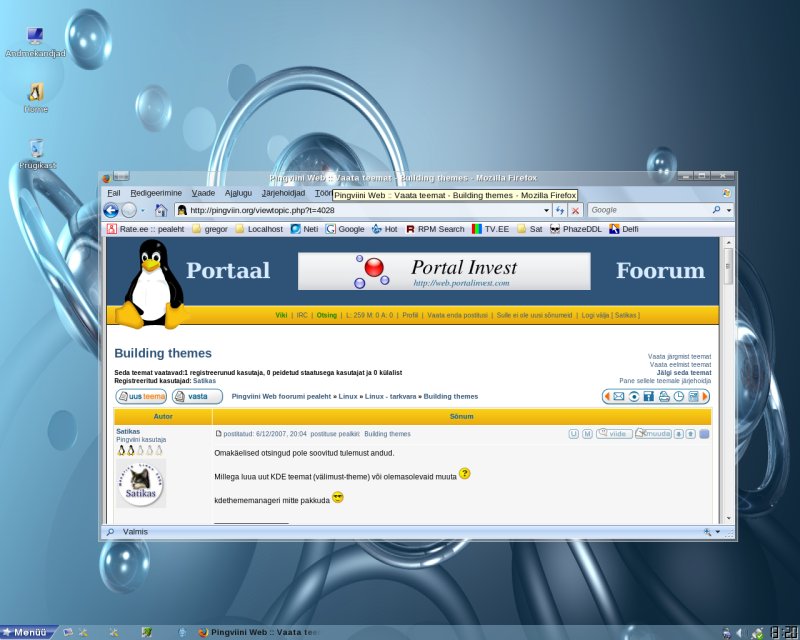
Task: Click the Tux penguin logo on the page
Action: (x=152, y=283)
